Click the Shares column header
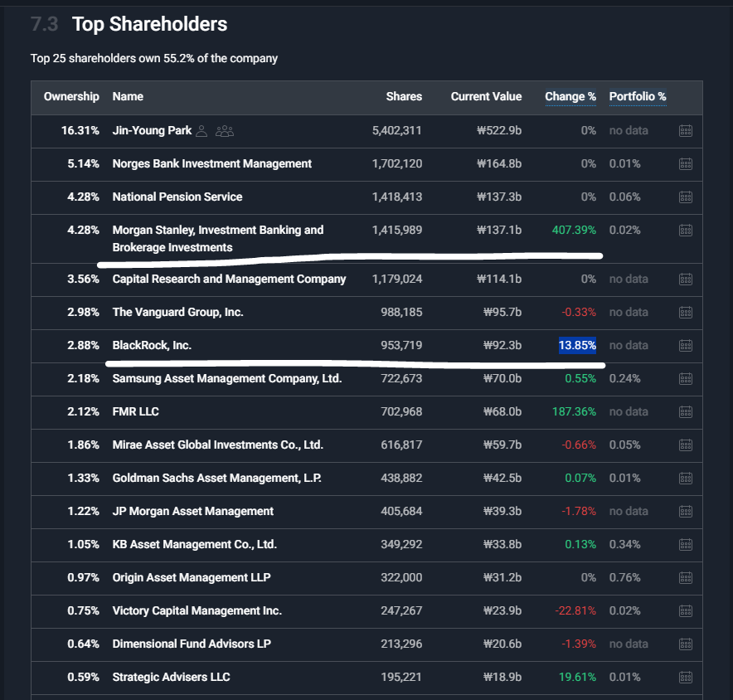The image size is (733, 700). pos(404,97)
